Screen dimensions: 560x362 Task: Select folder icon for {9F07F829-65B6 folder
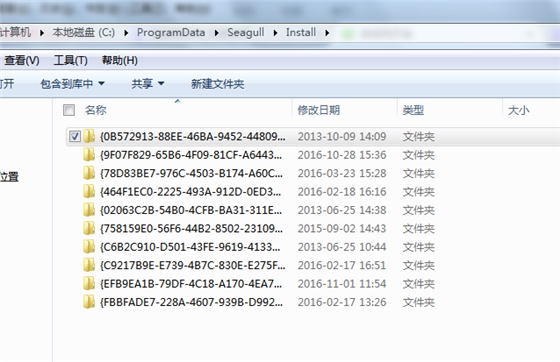tap(89, 155)
